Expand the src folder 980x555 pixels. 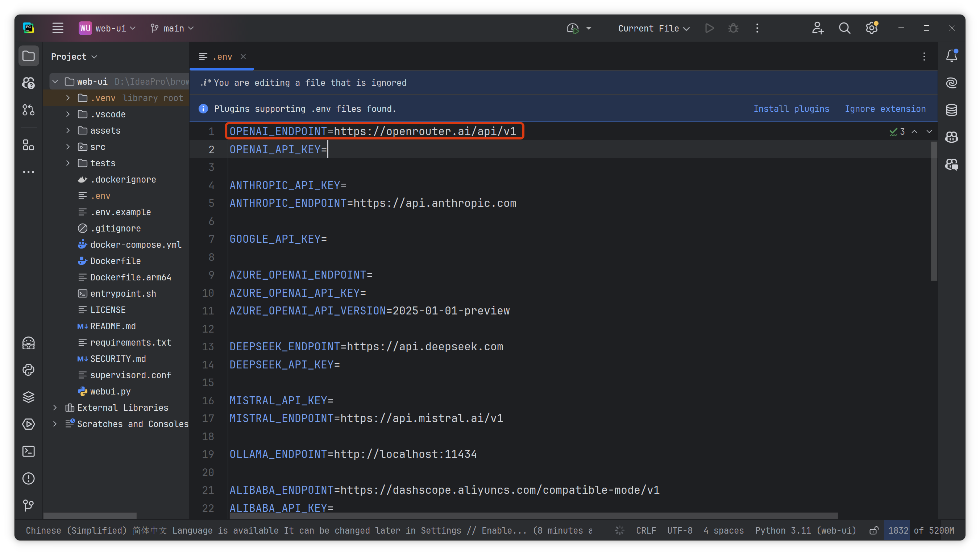[x=68, y=147]
